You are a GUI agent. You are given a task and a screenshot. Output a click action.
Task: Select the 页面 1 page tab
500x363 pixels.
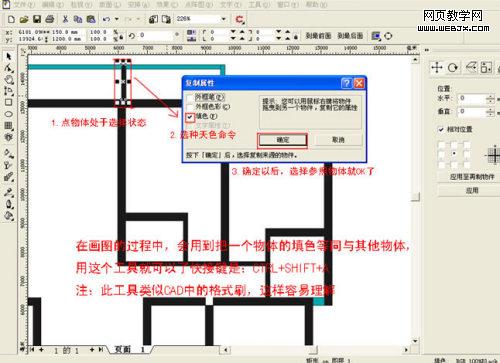click(x=129, y=350)
